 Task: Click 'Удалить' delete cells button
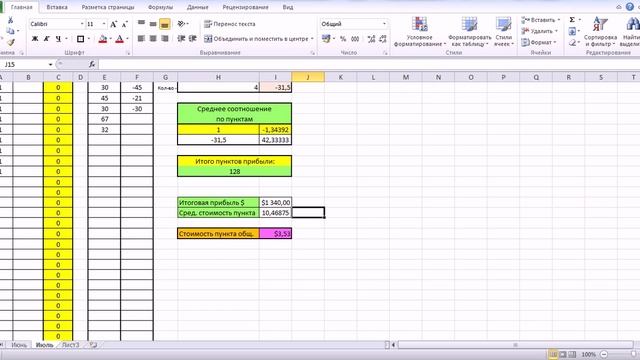click(539, 31)
